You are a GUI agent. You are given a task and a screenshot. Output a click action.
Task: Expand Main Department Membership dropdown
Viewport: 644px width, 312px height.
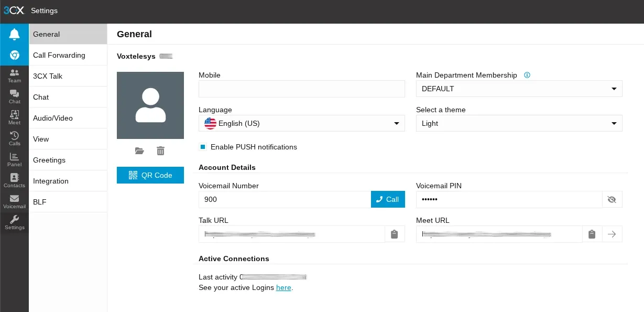(519, 89)
